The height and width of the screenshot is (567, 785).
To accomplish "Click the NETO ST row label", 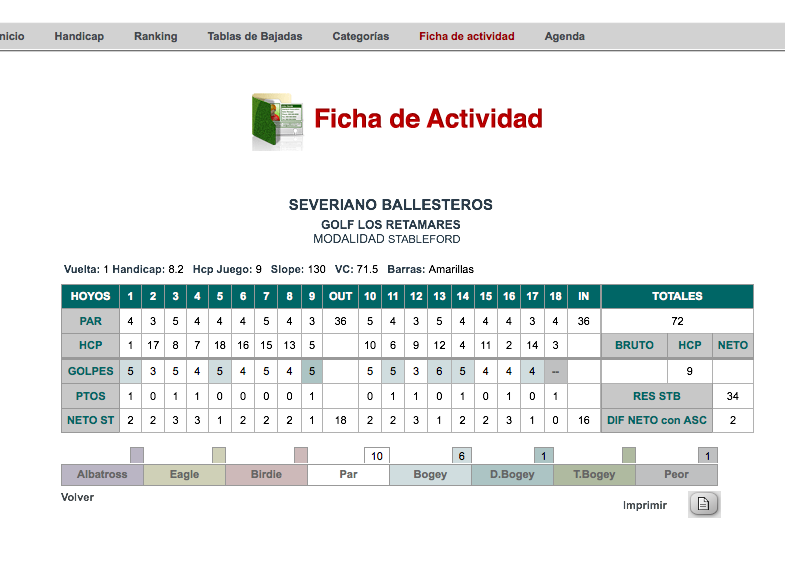I will 91,420.
